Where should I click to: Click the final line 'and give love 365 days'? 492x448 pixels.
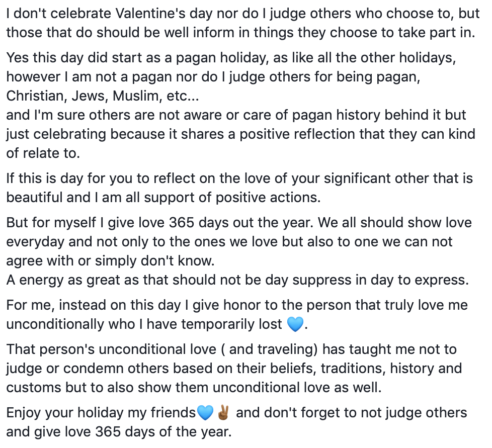pyautogui.click(x=119, y=432)
